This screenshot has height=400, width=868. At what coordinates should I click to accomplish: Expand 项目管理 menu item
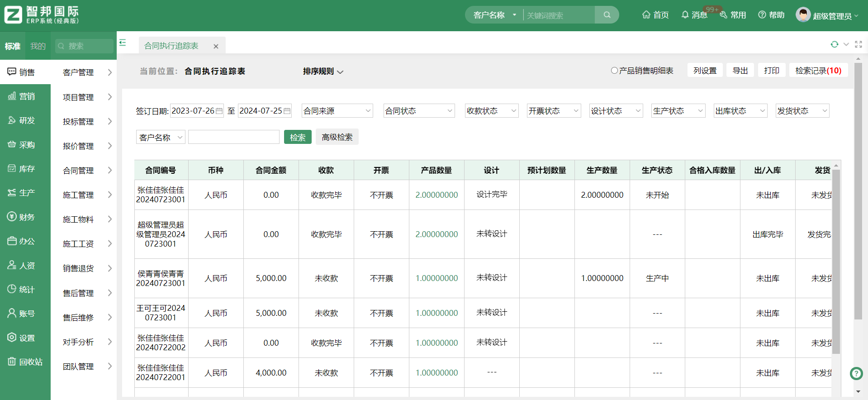pos(84,97)
